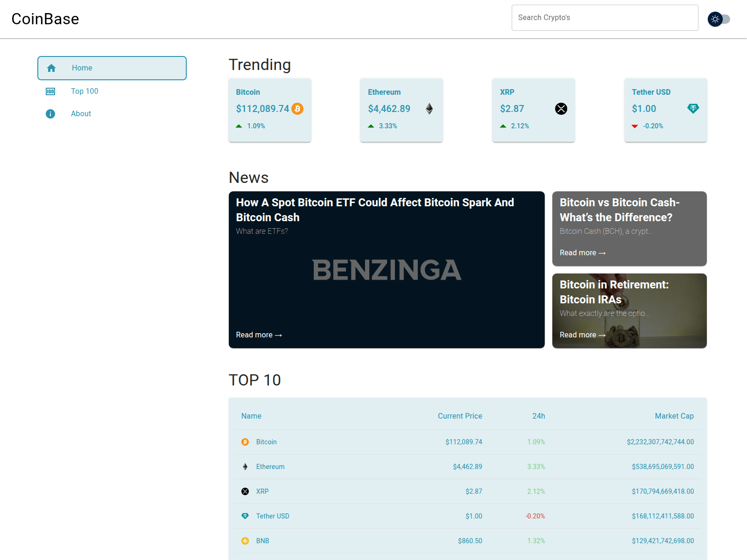Click Bitcoin's green up arrow in Trending
Screen dimensions: 747x560
pyautogui.click(x=239, y=126)
